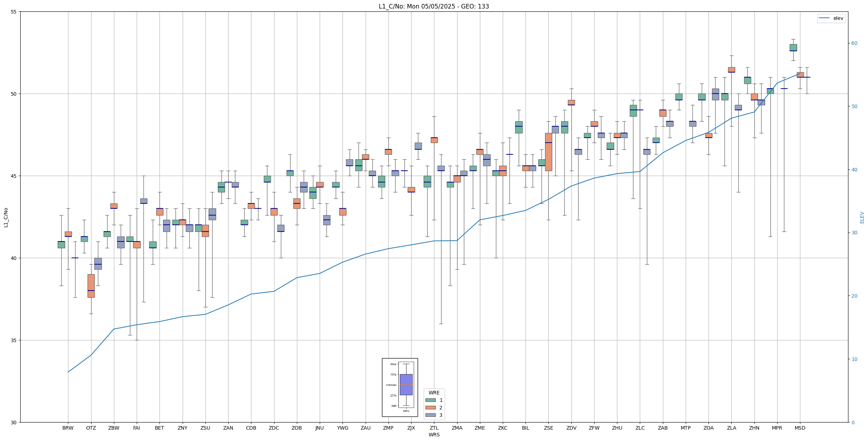Click the WRE legend title
This screenshot has width=868, height=441.
click(434, 393)
